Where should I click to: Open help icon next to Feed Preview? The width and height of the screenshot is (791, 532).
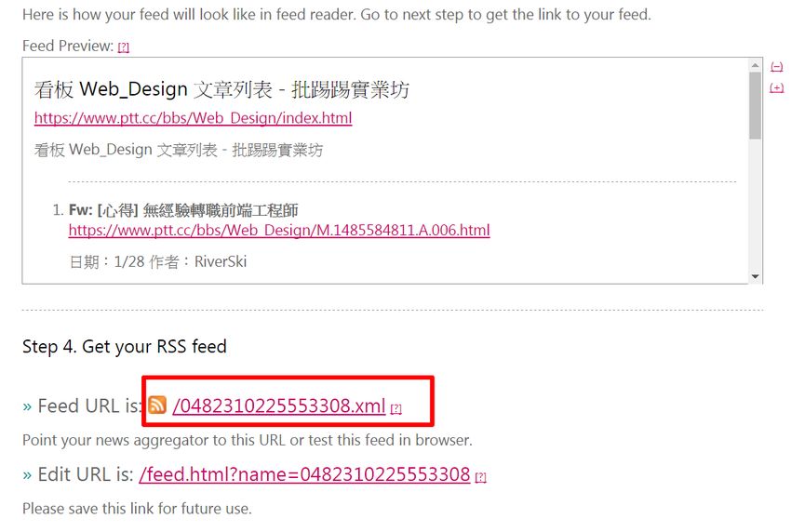(124, 47)
